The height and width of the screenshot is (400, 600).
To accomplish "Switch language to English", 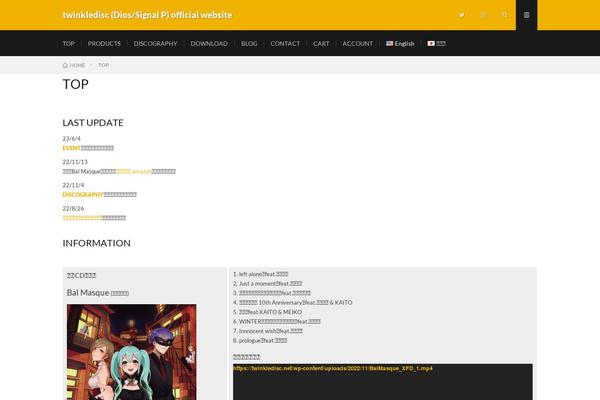I will 400,44.
